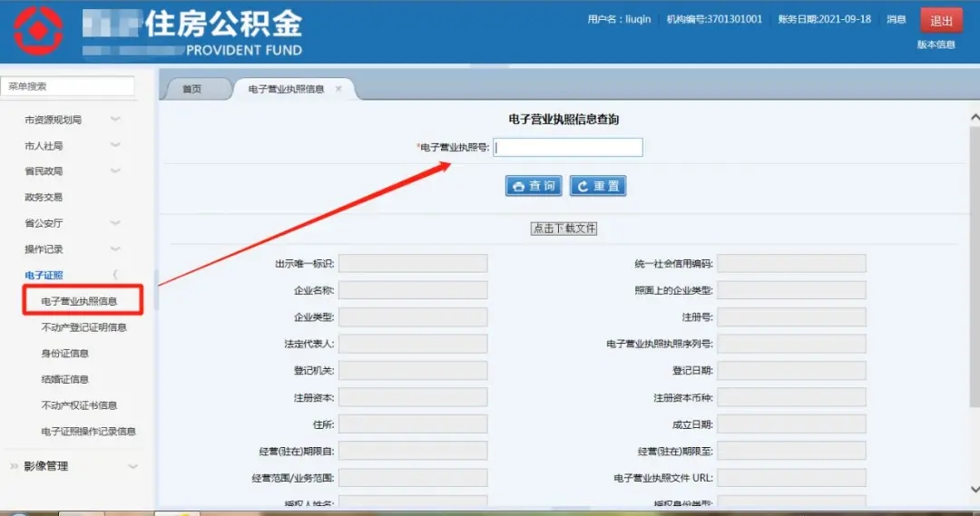The height and width of the screenshot is (516, 980).
Task: Expand the 省民政局 menu chevron
Action: (x=115, y=171)
